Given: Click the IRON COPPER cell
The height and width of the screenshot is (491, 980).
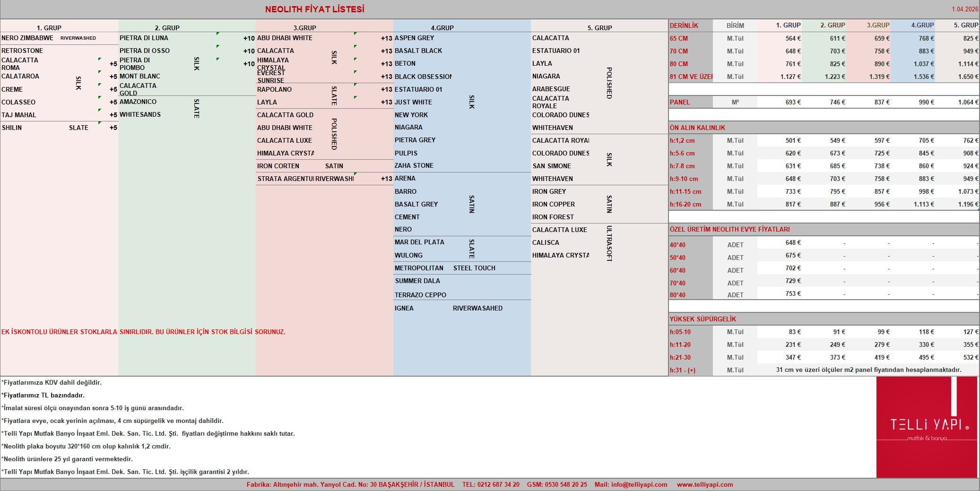Looking at the screenshot, I should point(554,204).
